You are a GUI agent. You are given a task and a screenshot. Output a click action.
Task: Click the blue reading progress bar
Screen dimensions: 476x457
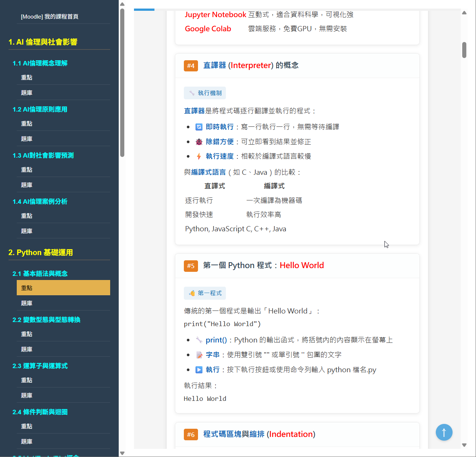point(144,10)
